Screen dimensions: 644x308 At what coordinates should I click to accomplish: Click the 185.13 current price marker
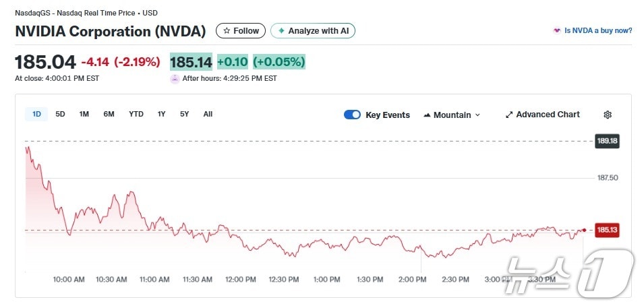pyautogui.click(x=607, y=230)
